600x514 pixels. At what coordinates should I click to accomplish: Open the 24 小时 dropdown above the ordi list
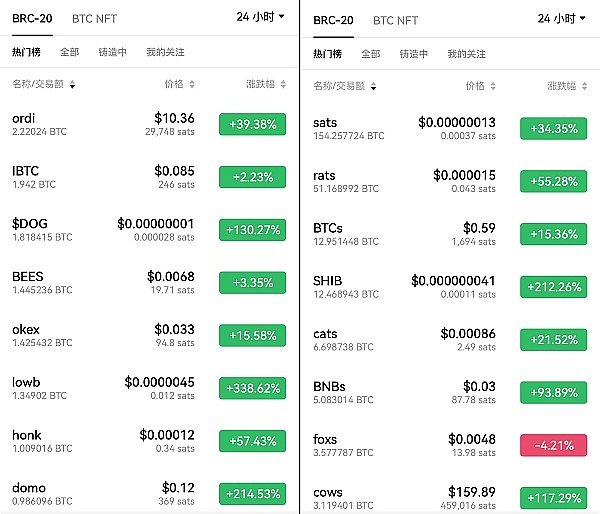261,16
